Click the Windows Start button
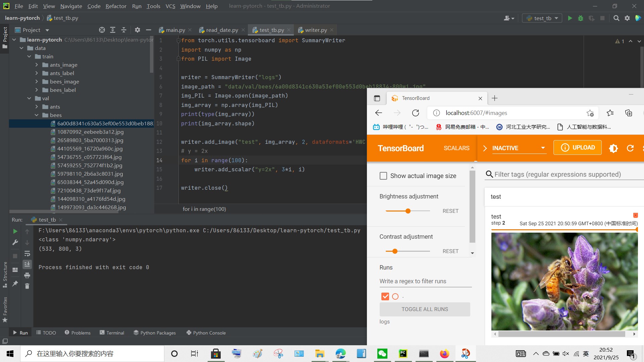The height and width of the screenshot is (362, 644). point(10,354)
